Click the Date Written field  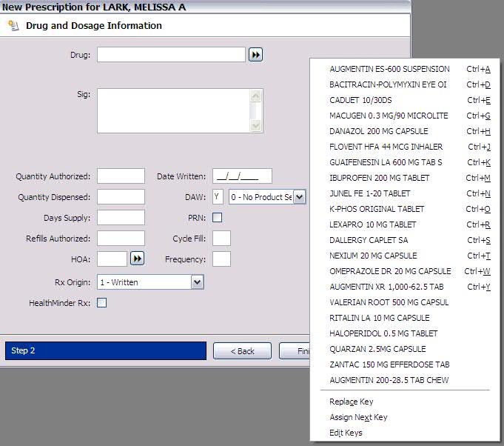coord(242,176)
